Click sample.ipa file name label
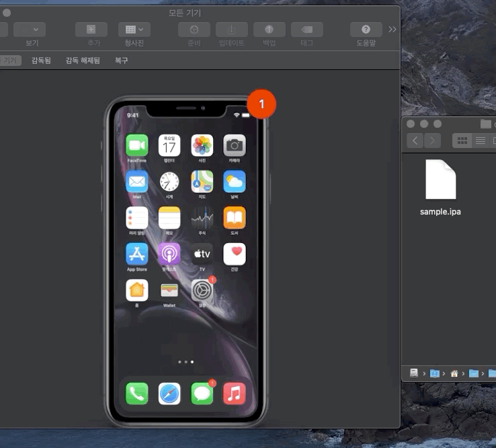Image resolution: width=496 pixels, height=448 pixels. (440, 212)
